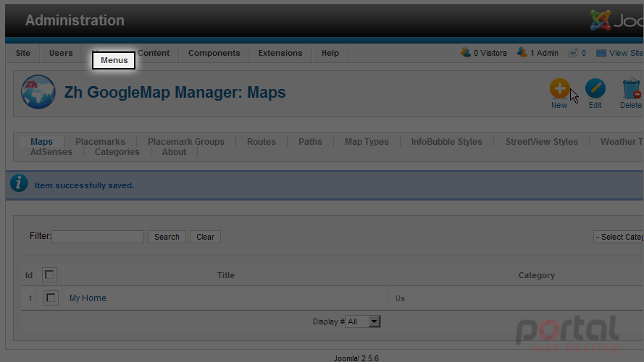Click the Visitors icon in status bar
644x362 pixels.
pos(466,53)
